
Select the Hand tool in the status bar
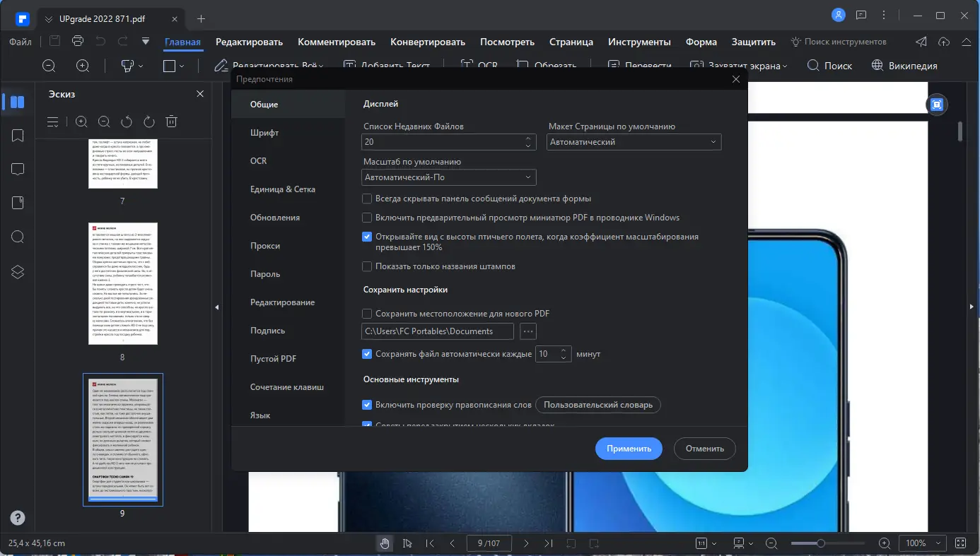point(385,543)
